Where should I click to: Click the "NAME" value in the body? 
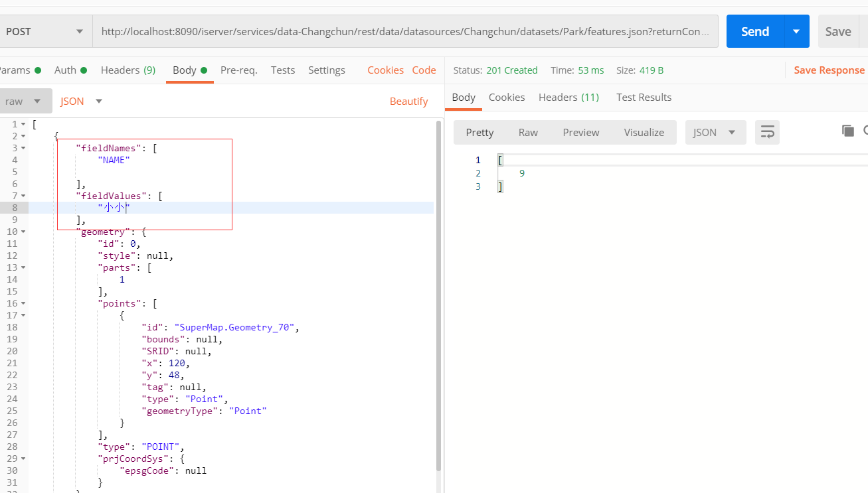114,160
